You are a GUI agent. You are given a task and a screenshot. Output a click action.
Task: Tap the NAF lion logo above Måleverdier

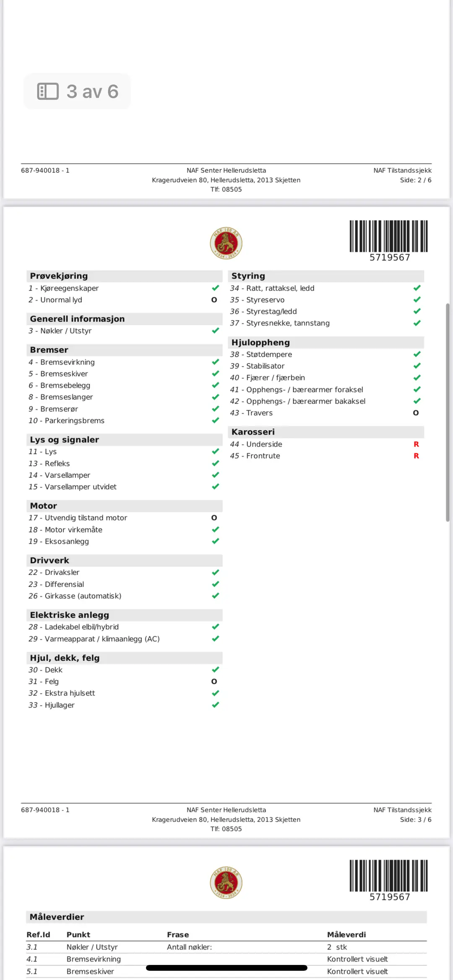pyautogui.click(x=226, y=882)
